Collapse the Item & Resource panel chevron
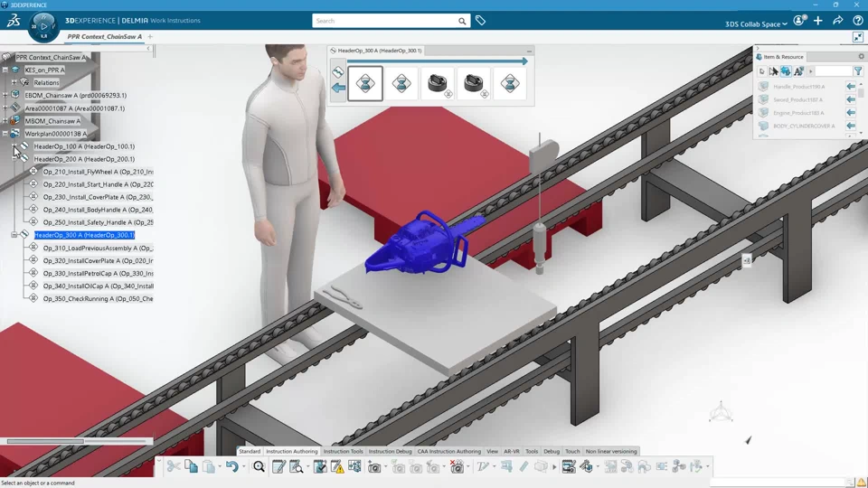The height and width of the screenshot is (488, 868). pyautogui.click(x=758, y=49)
